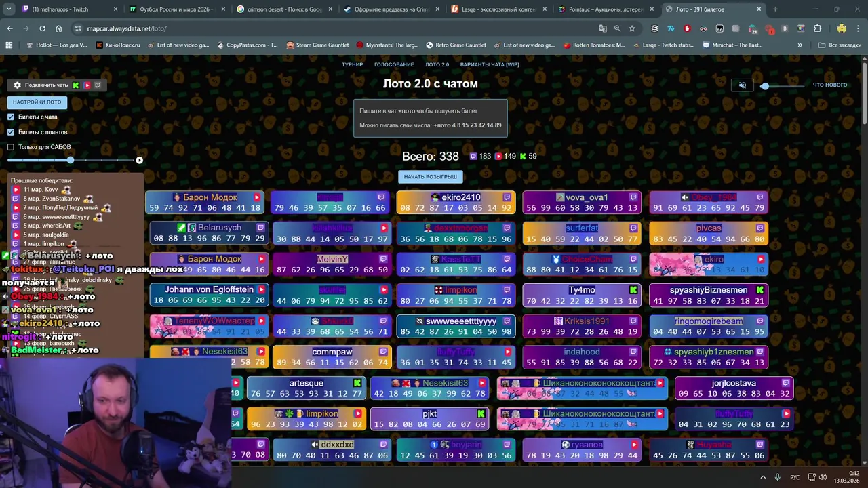868x488 pixels.
Task: Enable Только для САБОВ checkbox
Action: pos(10,147)
